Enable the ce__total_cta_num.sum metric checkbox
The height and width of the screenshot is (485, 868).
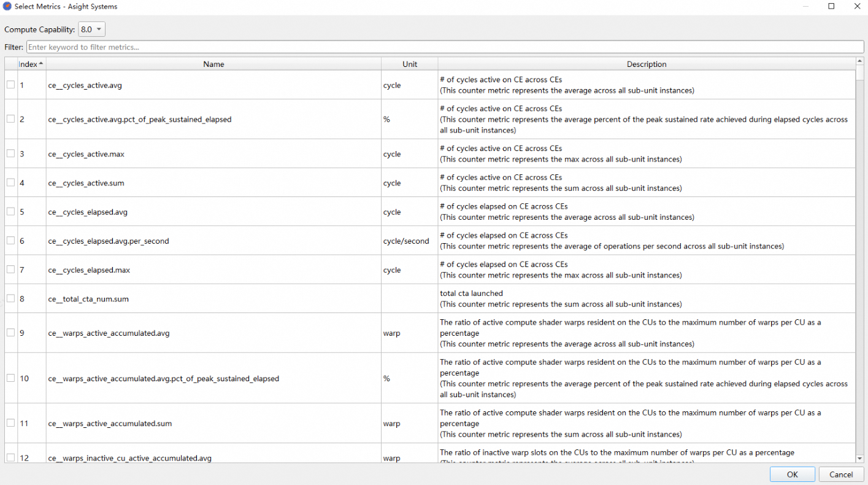click(x=10, y=298)
